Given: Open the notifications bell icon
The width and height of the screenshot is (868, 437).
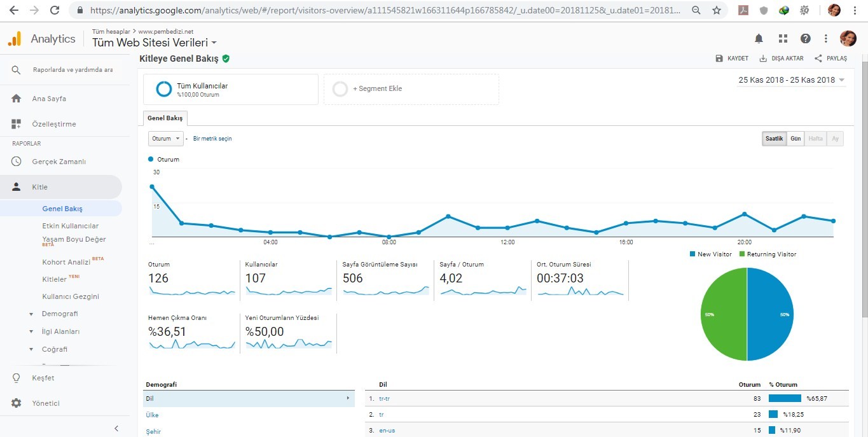Looking at the screenshot, I should pyautogui.click(x=759, y=39).
